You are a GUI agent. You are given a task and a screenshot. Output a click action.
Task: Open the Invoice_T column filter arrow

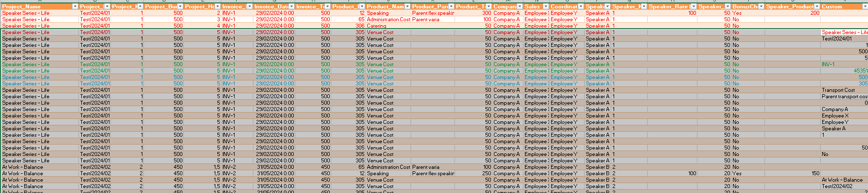[327, 6]
